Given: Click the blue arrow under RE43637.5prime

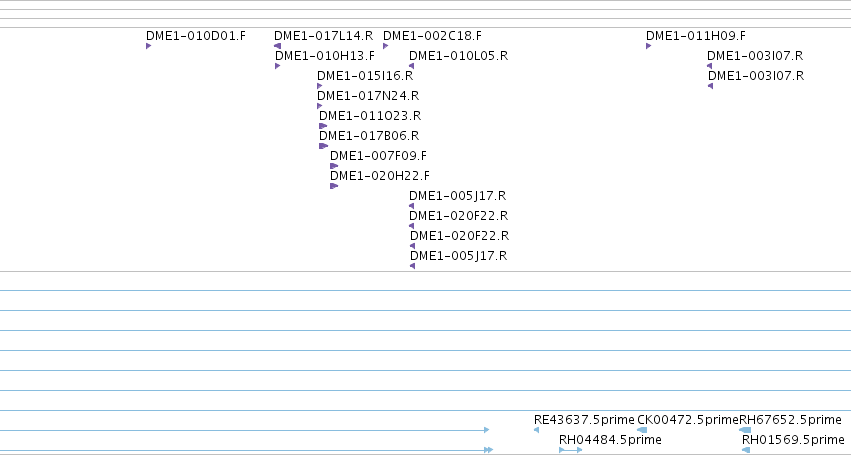Looking at the screenshot, I should pyautogui.click(x=537, y=430).
